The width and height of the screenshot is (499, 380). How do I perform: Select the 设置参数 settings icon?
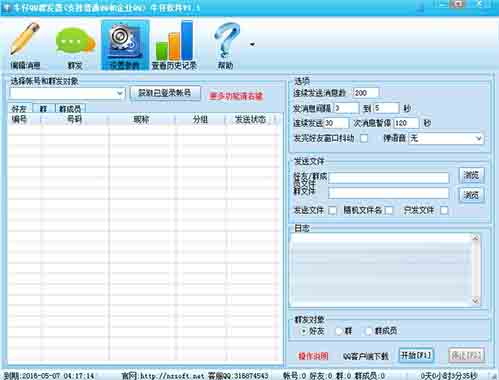(125, 45)
